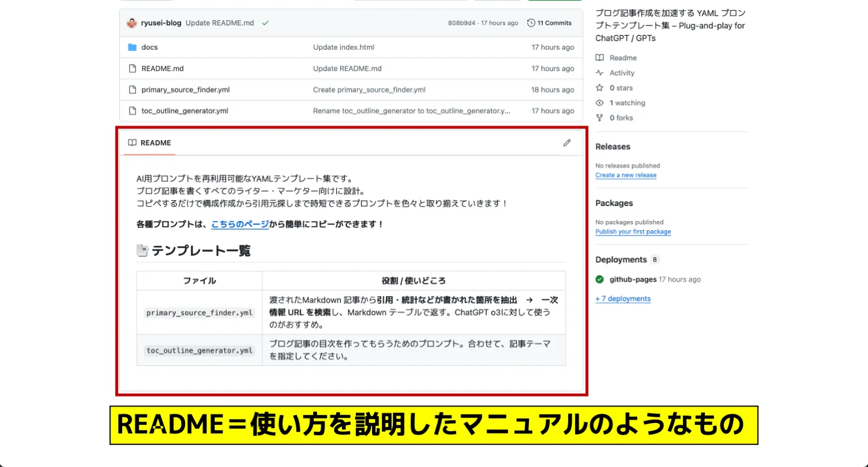Click the clock icon beside 11 Commits

pyautogui.click(x=531, y=23)
